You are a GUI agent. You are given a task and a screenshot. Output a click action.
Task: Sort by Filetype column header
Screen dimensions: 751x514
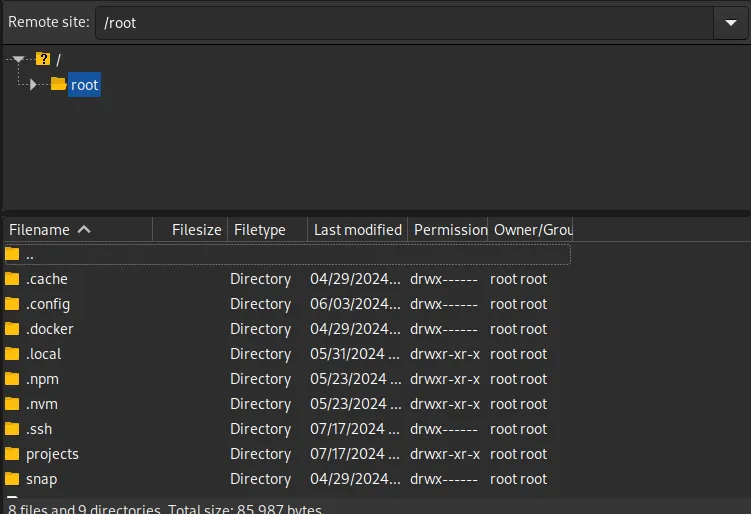(260, 230)
